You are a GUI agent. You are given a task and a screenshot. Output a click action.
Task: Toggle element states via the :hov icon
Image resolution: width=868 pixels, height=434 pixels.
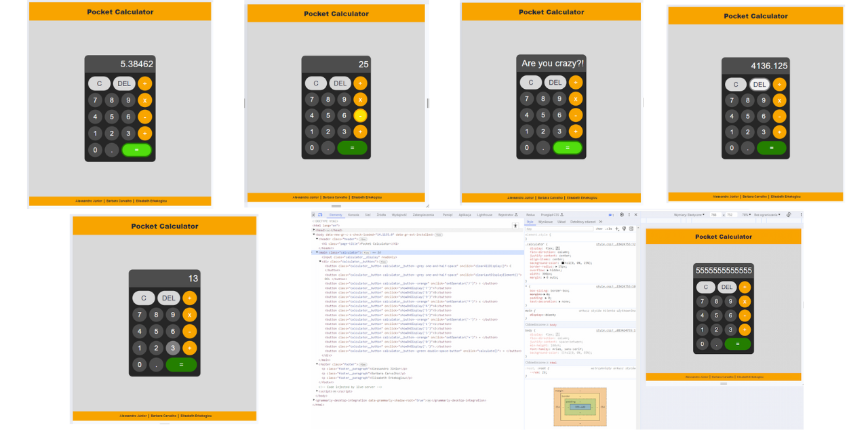[599, 229]
